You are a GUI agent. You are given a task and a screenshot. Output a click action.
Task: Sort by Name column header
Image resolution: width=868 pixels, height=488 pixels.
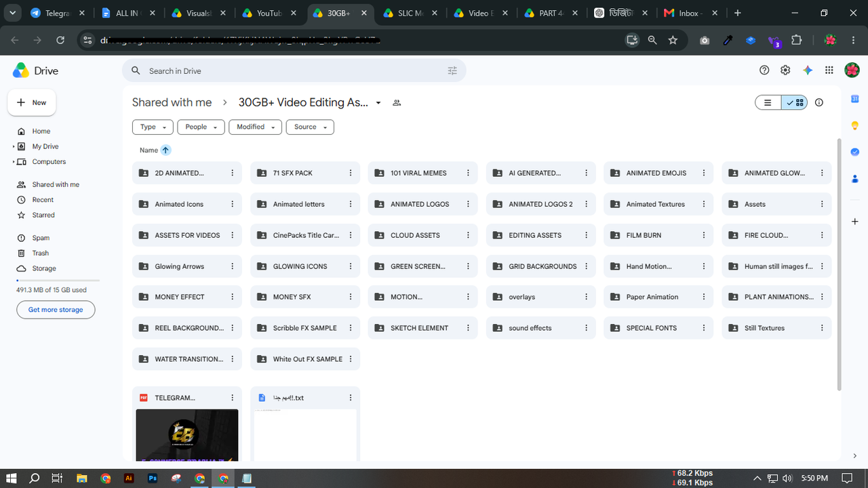(x=149, y=150)
